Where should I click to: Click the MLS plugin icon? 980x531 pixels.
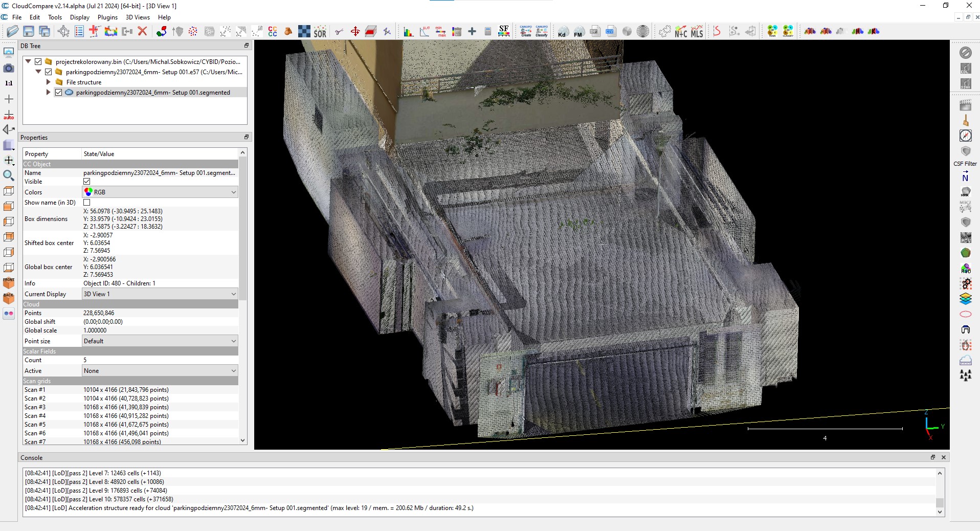click(697, 32)
